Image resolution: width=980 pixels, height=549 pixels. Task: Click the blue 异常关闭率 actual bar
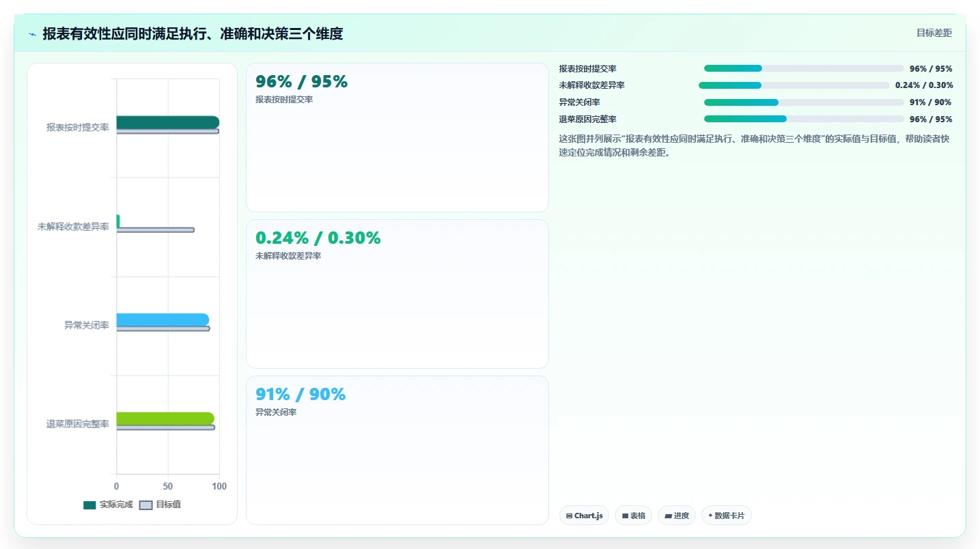point(163,320)
